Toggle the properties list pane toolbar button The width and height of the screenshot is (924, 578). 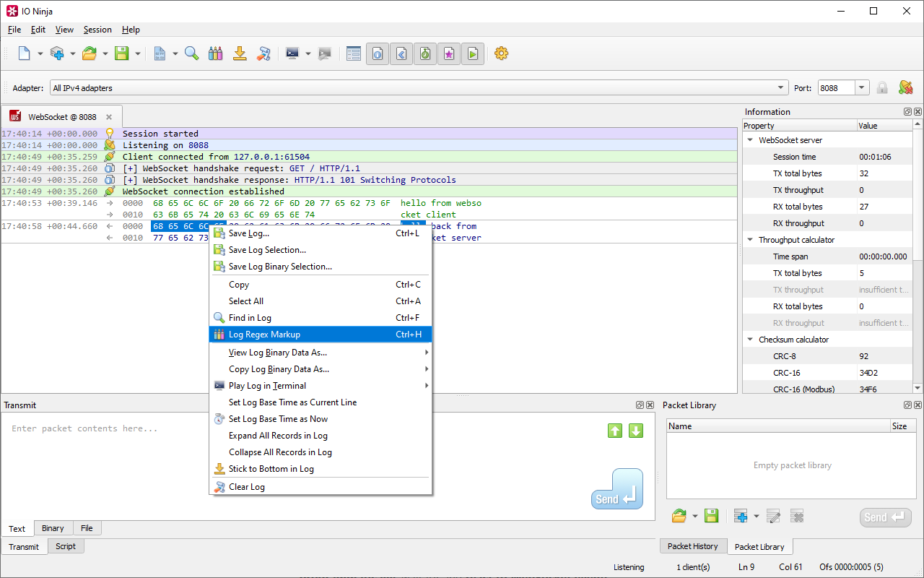point(354,53)
